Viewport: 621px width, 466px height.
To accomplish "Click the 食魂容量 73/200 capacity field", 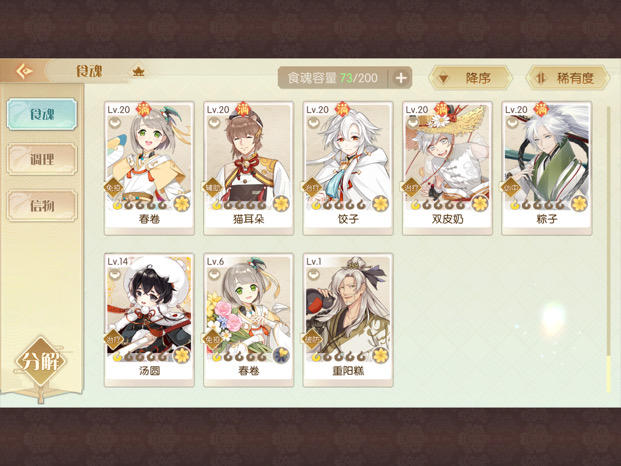I will tap(333, 78).
